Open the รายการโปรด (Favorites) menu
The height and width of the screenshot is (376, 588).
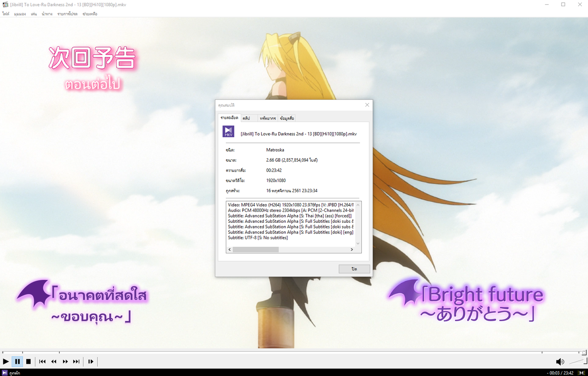[67, 14]
